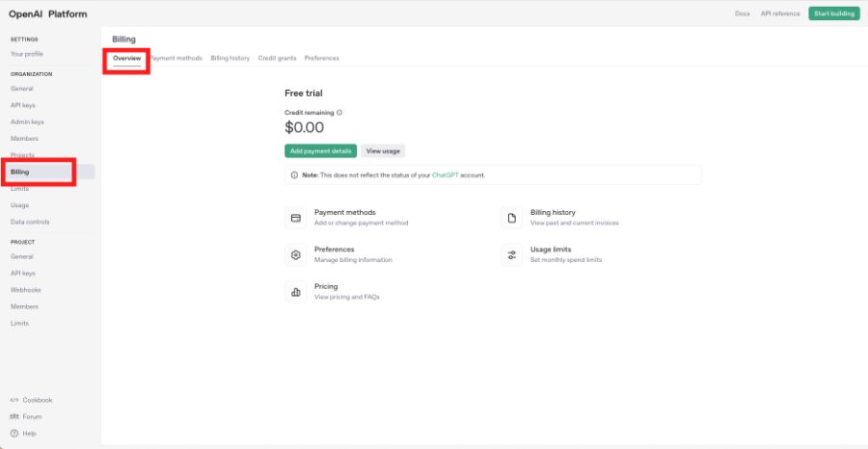Follow the ChatGPT link in the note

[x=445, y=175]
